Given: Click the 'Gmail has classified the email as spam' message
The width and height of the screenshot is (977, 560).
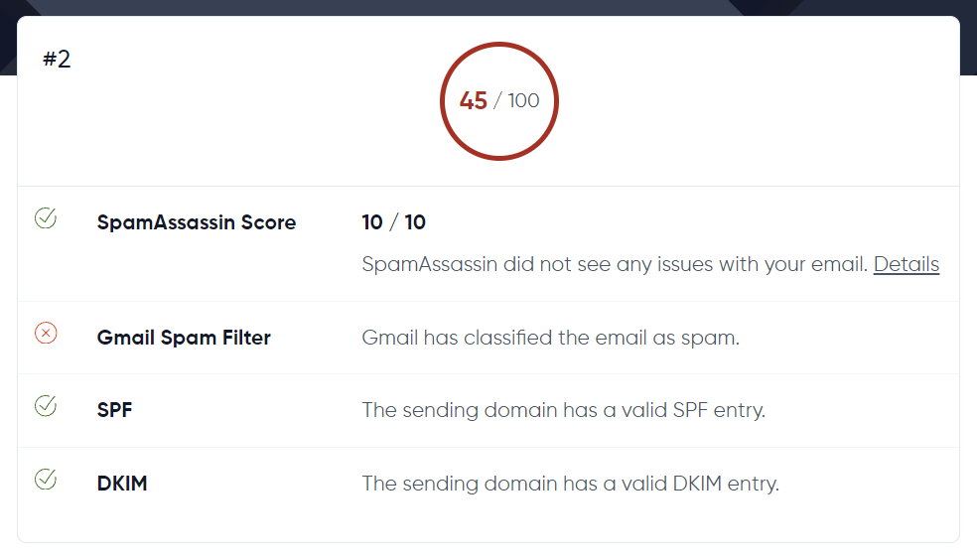Looking at the screenshot, I should [551, 338].
